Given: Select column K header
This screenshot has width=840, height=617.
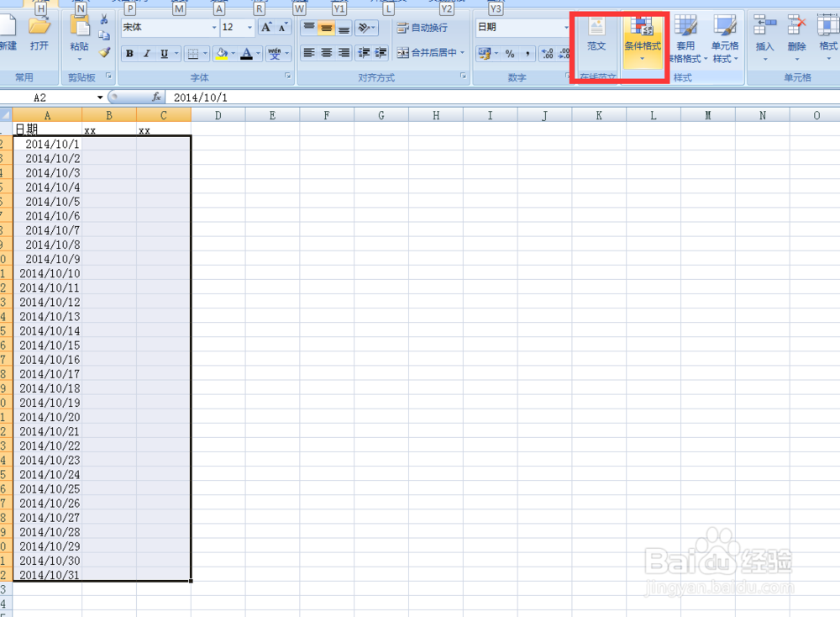Looking at the screenshot, I should pyautogui.click(x=599, y=115).
